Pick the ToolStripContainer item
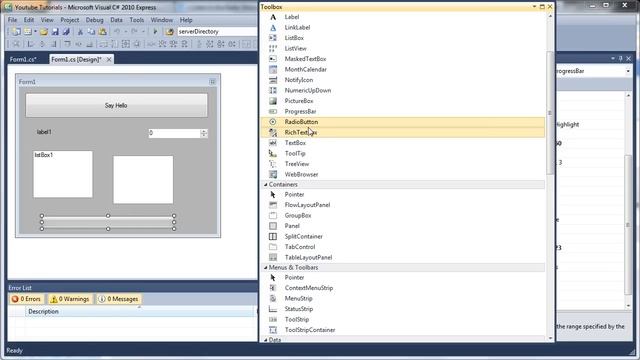 [310, 330]
